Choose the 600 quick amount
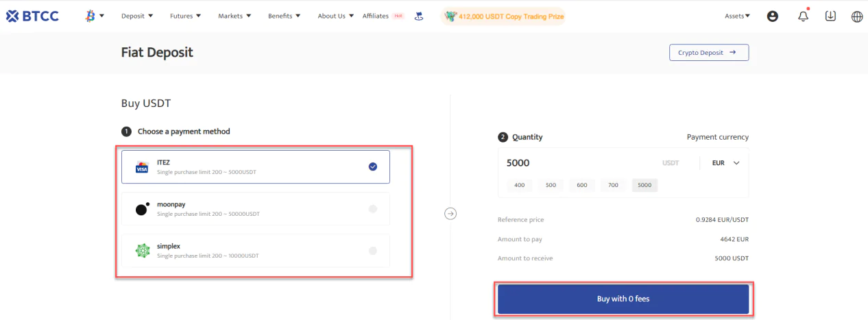868x320 pixels. (x=582, y=185)
